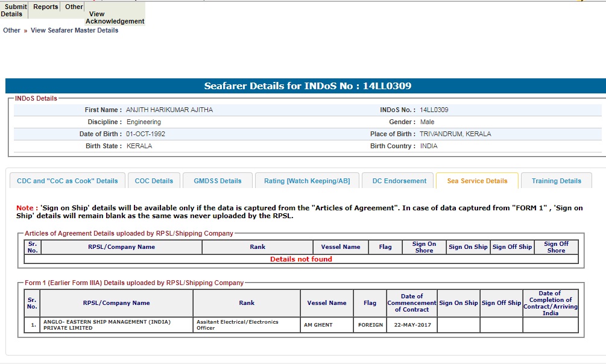Select the Sea Service Details tab

477,181
